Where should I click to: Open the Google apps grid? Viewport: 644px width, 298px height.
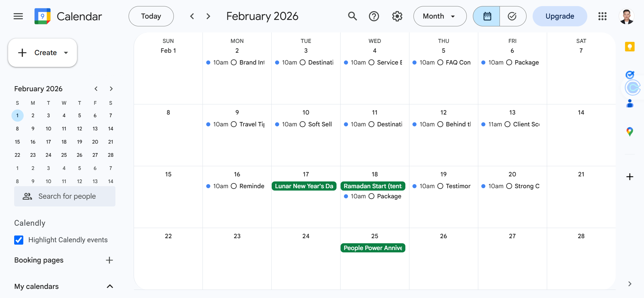(x=602, y=16)
